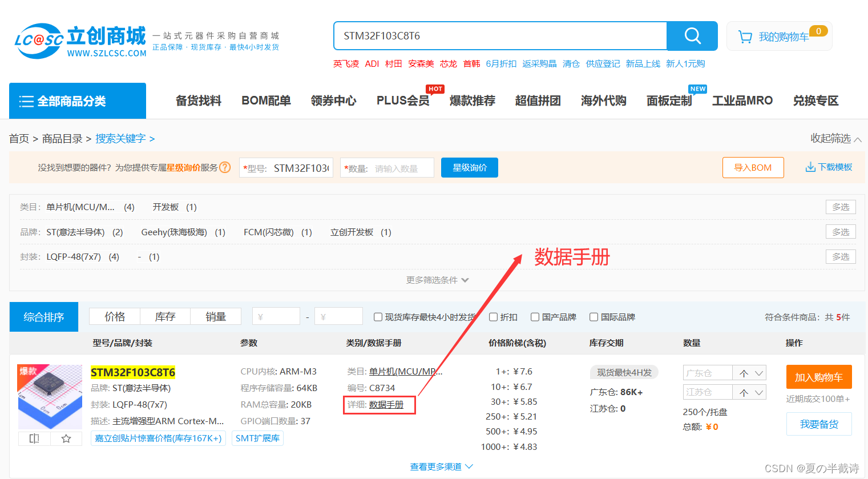868x479 pixels.
Task: Check the in-stock 4-hour shipping checkbox
Action: (x=378, y=317)
